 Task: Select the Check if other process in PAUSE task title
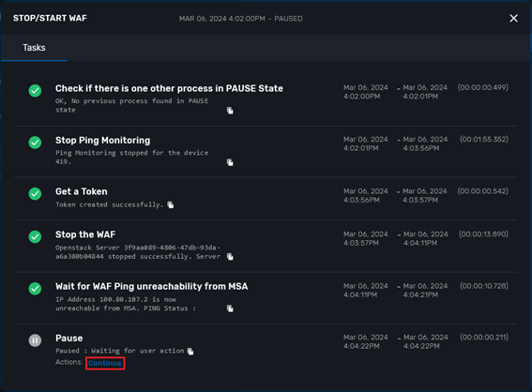[x=169, y=88]
